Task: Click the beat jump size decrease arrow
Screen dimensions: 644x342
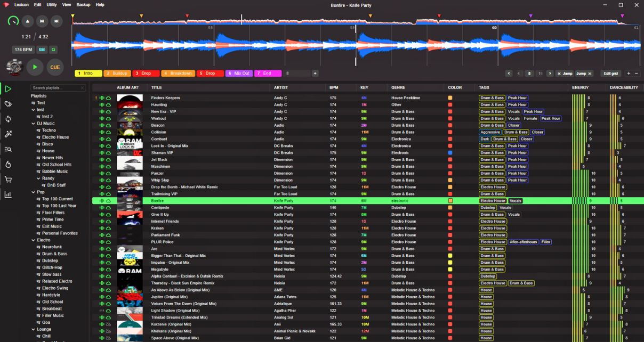Action: pos(509,74)
